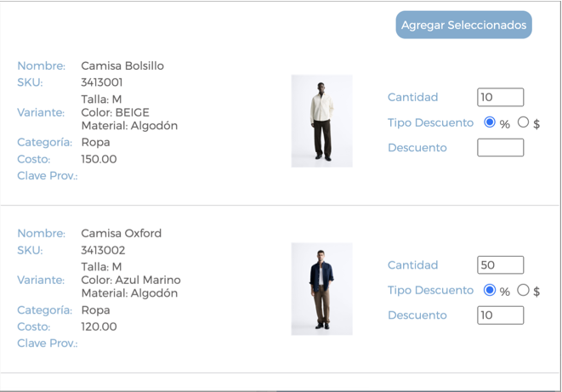Click the Costo value 150.00
562x392 pixels.
pos(99,159)
